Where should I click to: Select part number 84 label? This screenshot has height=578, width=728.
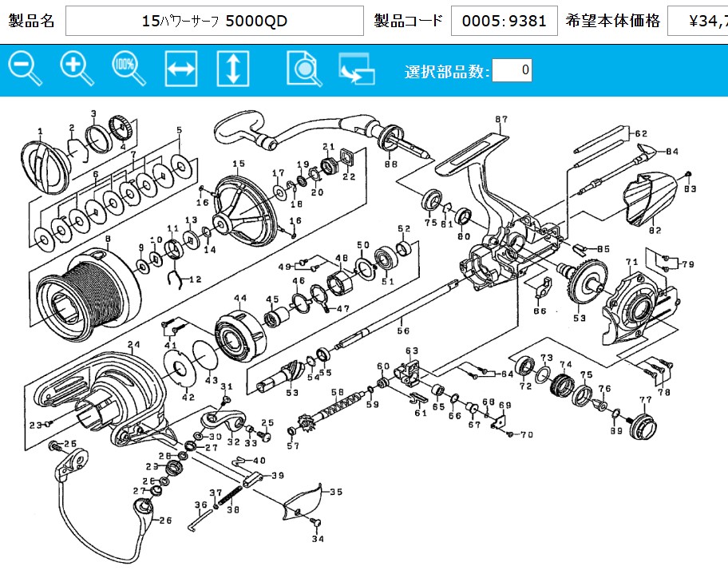(x=672, y=152)
